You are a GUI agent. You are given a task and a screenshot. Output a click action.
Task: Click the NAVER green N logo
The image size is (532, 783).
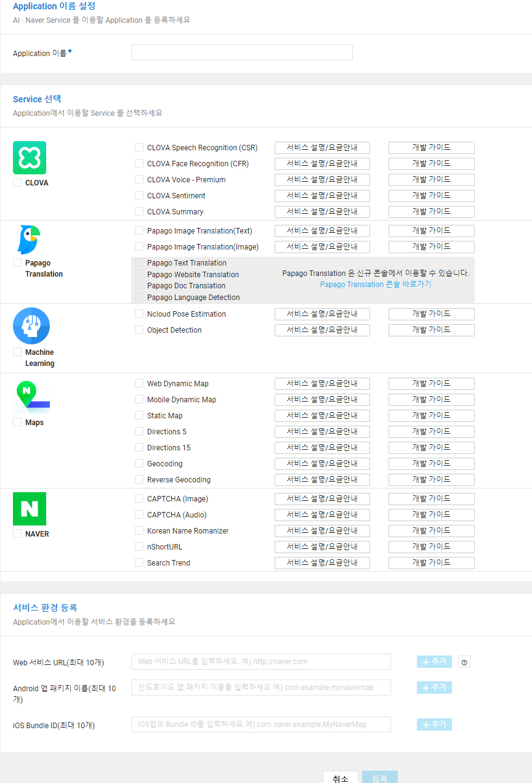(x=30, y=509)
